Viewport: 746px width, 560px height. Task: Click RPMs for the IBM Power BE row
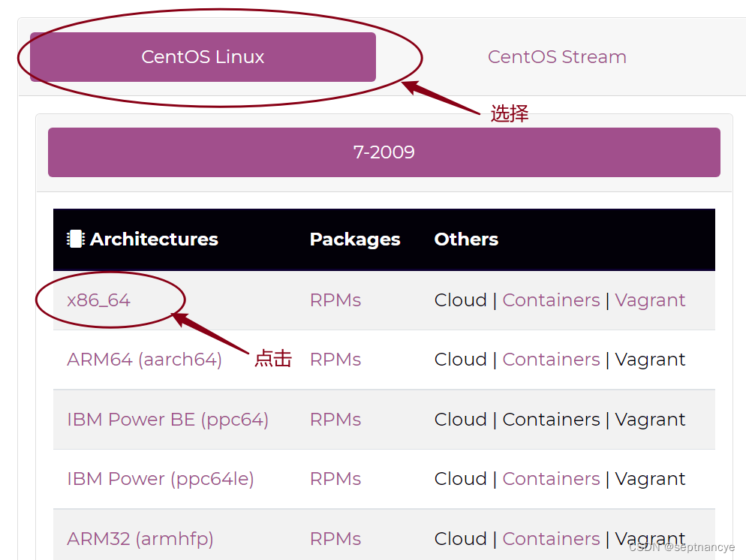coord(335,419)
